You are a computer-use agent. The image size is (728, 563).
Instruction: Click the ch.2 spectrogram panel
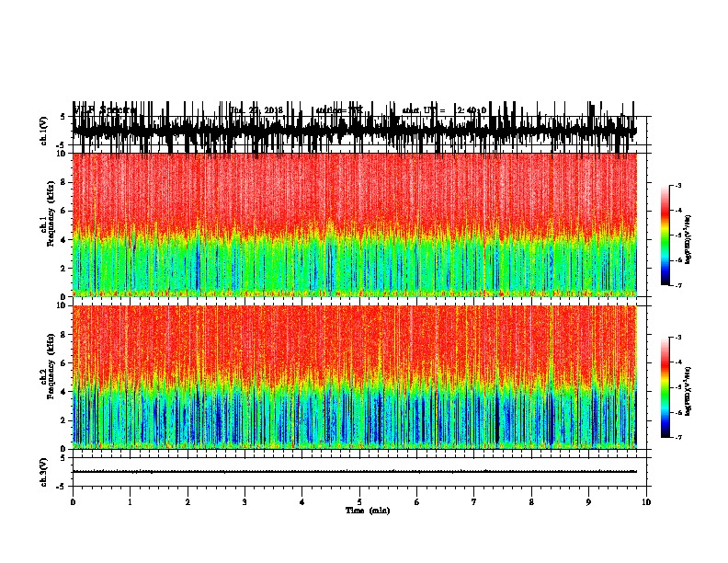[355, 377]
